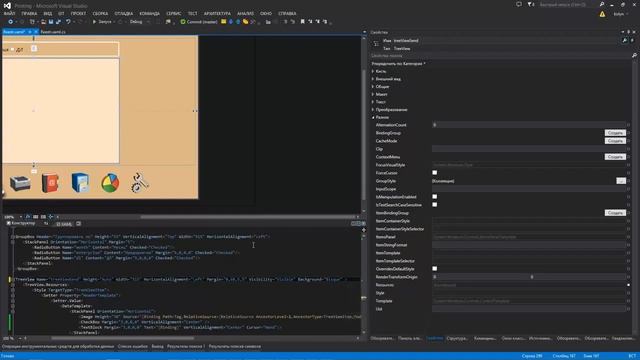Expand the Макет property category
Image resolution: width=640 pixels, height=360 pixels.
[373, 94]
